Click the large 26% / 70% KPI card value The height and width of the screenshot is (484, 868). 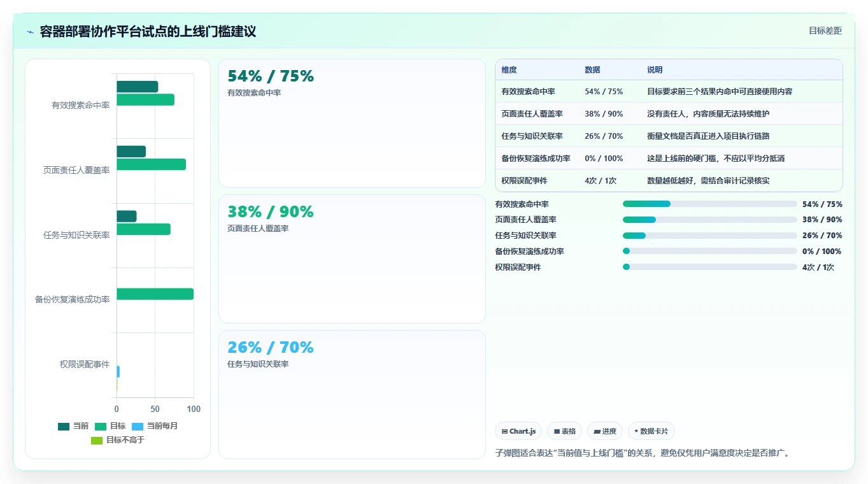click(271, 348)
